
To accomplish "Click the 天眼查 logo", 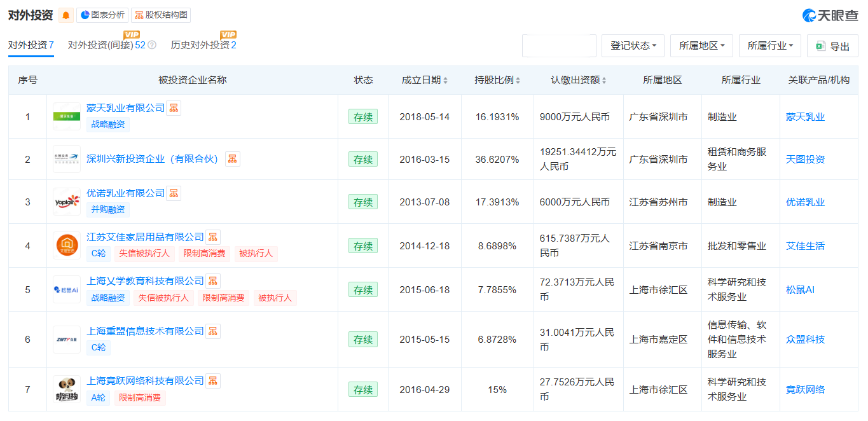I will 830,15.
